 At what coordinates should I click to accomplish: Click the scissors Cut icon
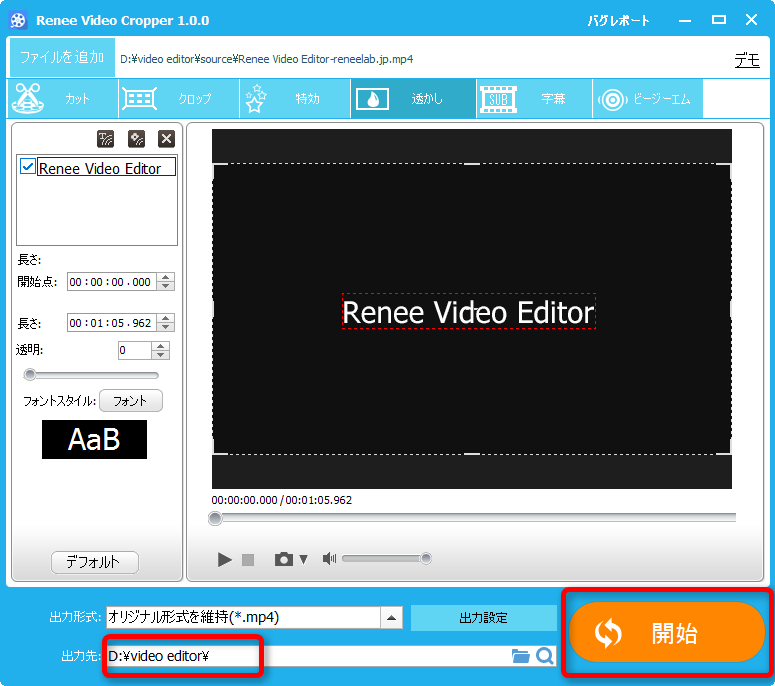(x=28, y=98)
